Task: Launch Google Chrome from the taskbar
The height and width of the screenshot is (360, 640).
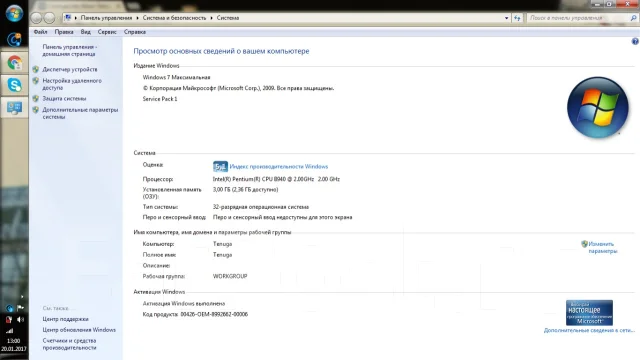Action: [x=14, y=62]
